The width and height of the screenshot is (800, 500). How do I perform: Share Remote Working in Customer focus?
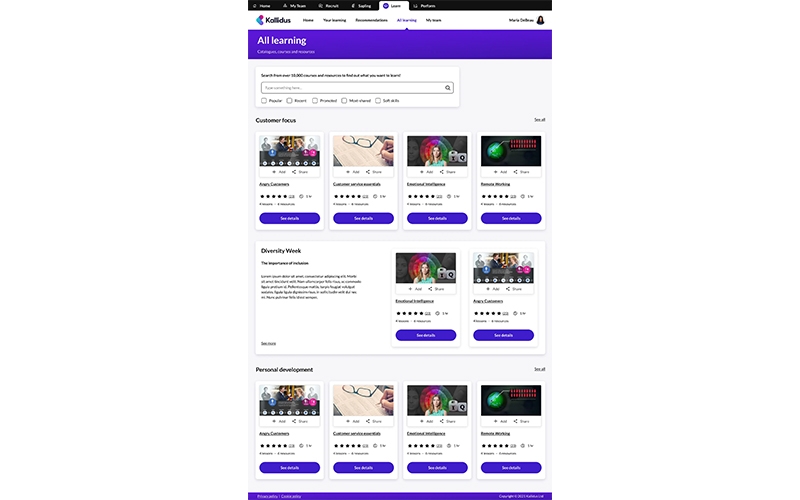[521, 172]
